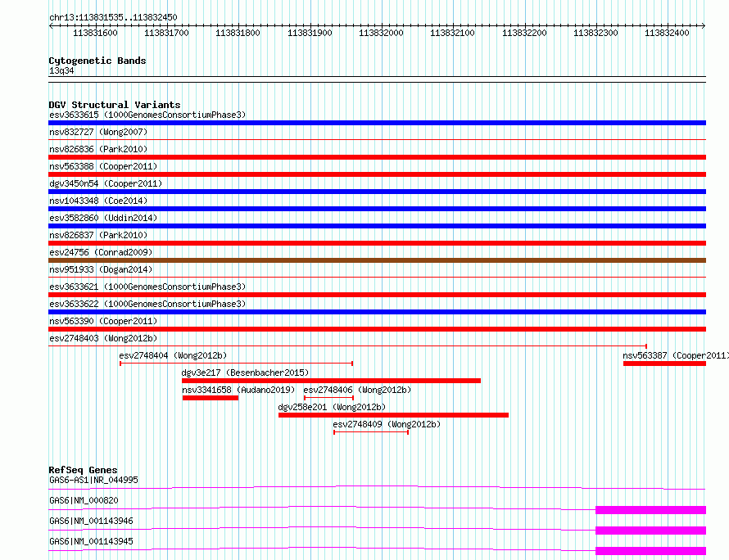Click ruler position 113832200
Image resolution: width=729 pixels, height=560 pixels.
(524, 33)
